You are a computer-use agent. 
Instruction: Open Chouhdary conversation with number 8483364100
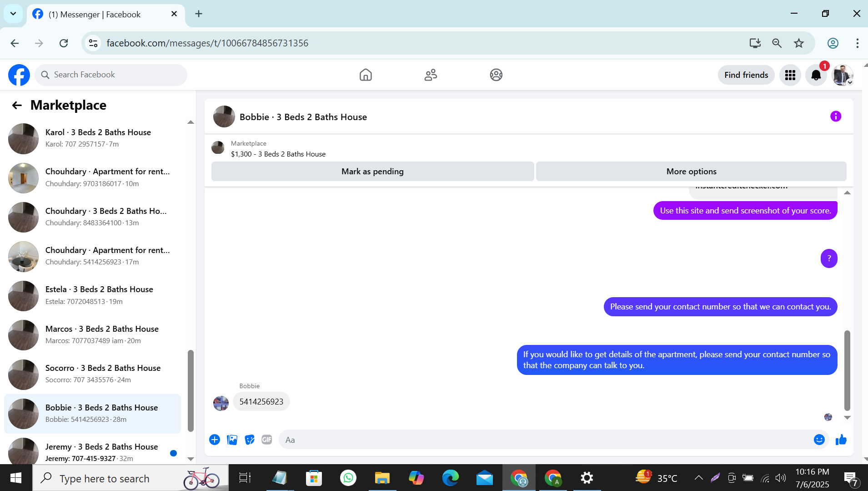(93, 217)
